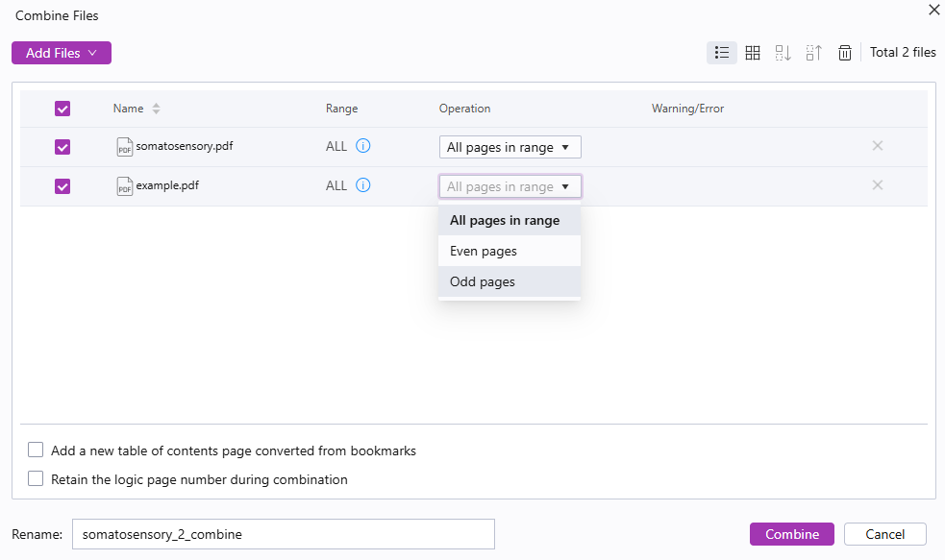This screenshot has height=560, width=945.
Task: Uncheck the select-all files checkbox
Action: 62,109
